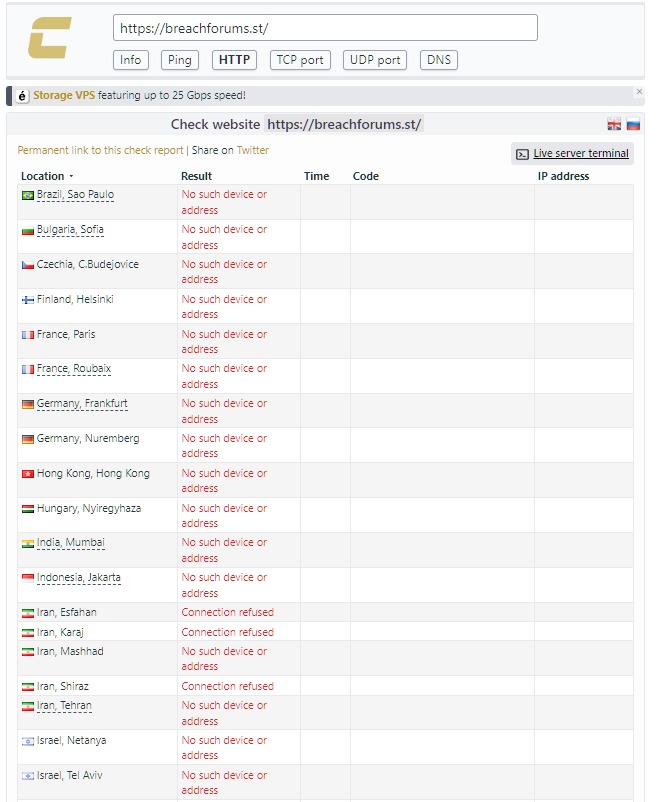Click the golden check-host logo icon
The image size is (663, 802).
tap(49, 38)
